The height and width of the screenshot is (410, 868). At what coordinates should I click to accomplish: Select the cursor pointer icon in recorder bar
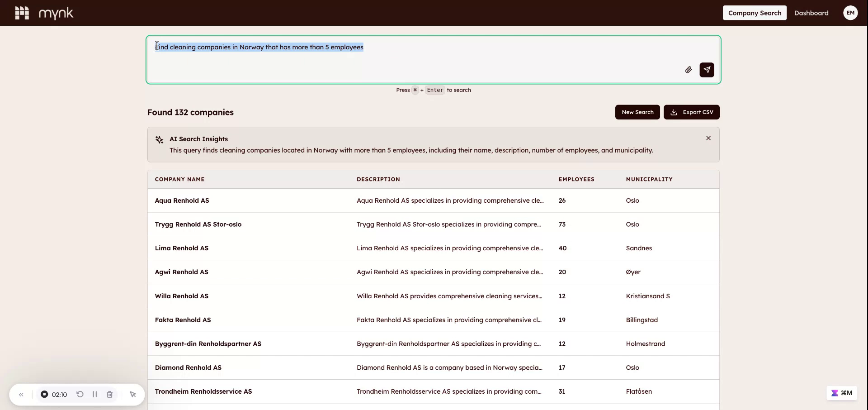coord(132,394)
